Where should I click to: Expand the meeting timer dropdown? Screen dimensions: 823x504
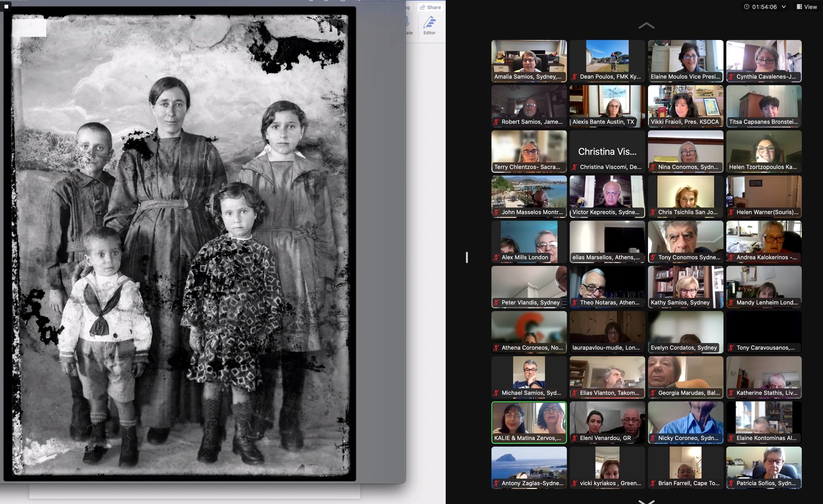[x=784, y=7]
